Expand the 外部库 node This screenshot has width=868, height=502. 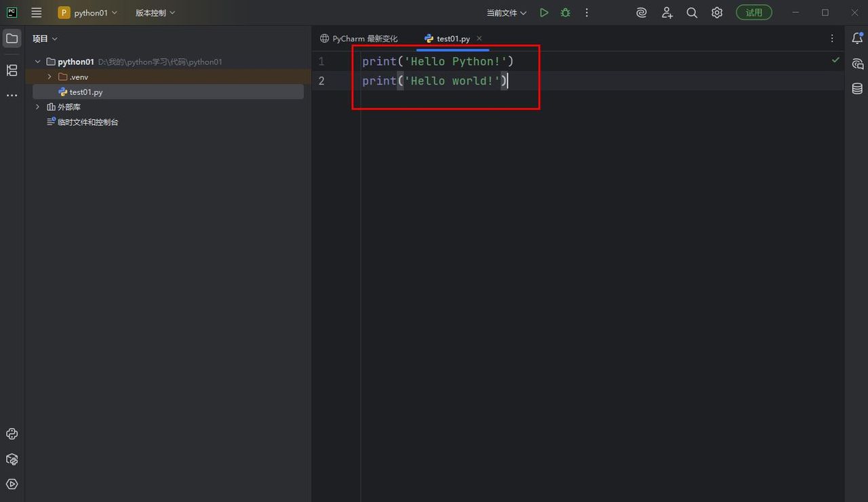click(38, 107)
